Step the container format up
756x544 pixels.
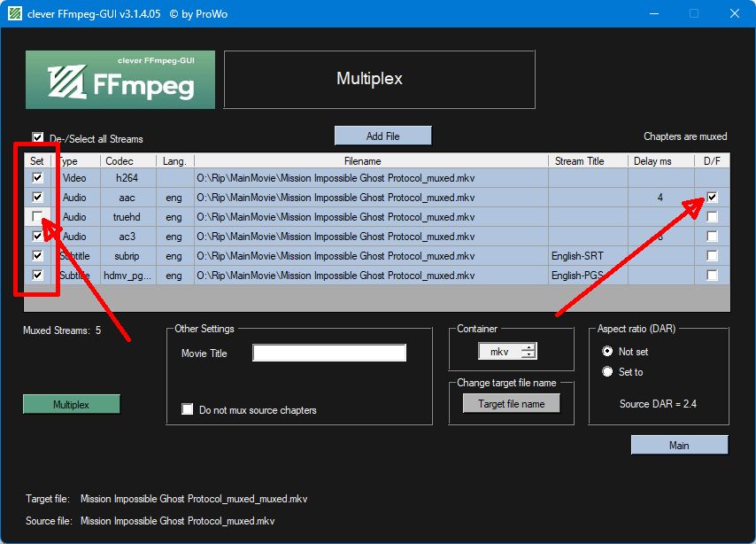[x=528, y=347]
